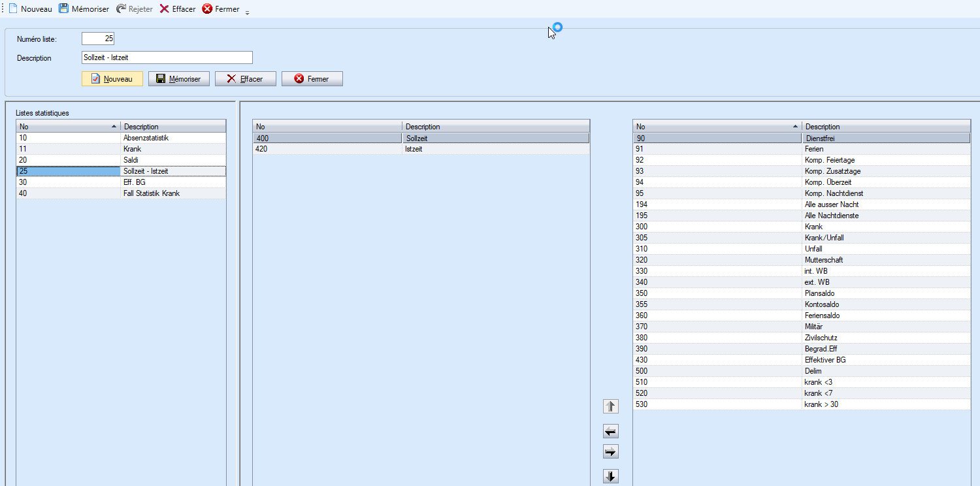Click Fermer in the top toolbar
980x486 pixels.
pyautogui.click(x=221, y=9)
